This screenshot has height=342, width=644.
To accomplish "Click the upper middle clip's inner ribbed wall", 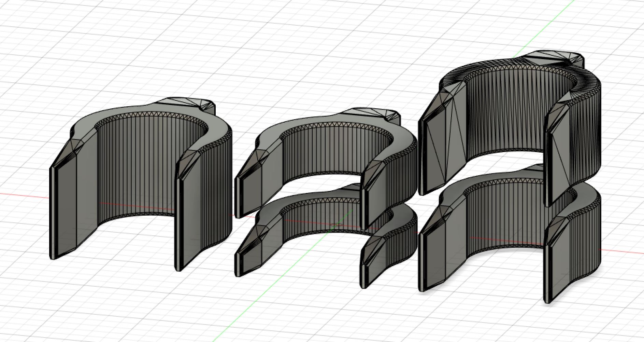I will click(328, 154).
